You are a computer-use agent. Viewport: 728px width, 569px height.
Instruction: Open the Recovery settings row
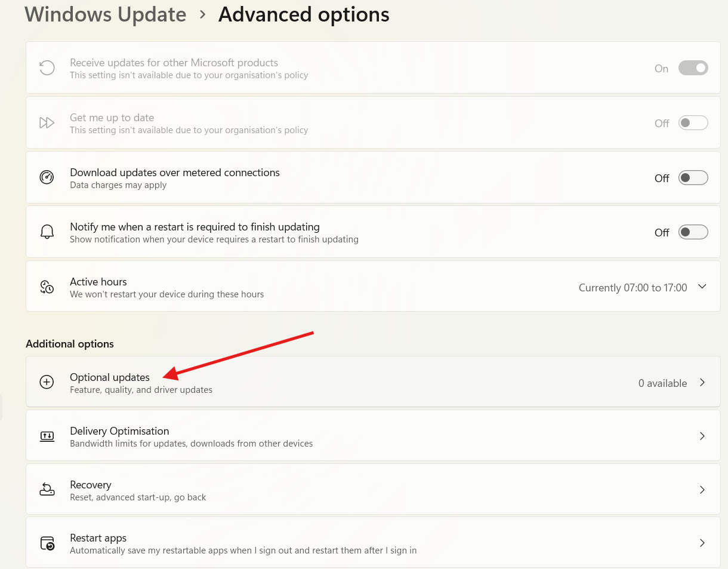pos(372,490)
